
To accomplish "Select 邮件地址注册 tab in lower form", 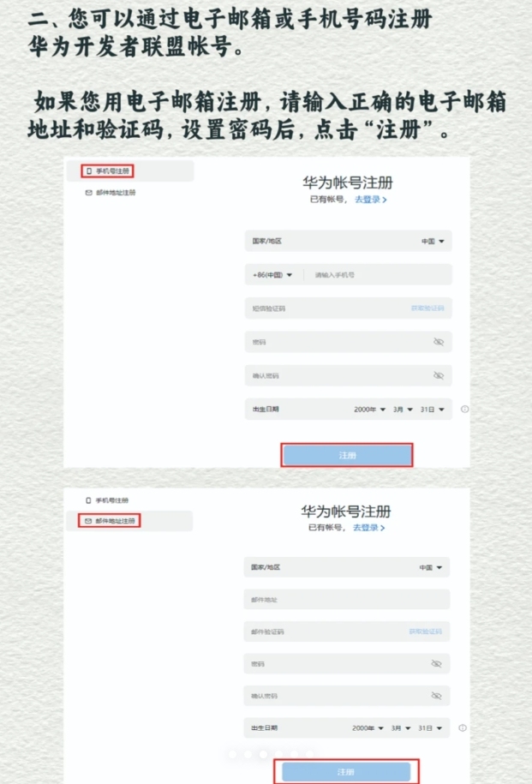I will coord(109,520).
